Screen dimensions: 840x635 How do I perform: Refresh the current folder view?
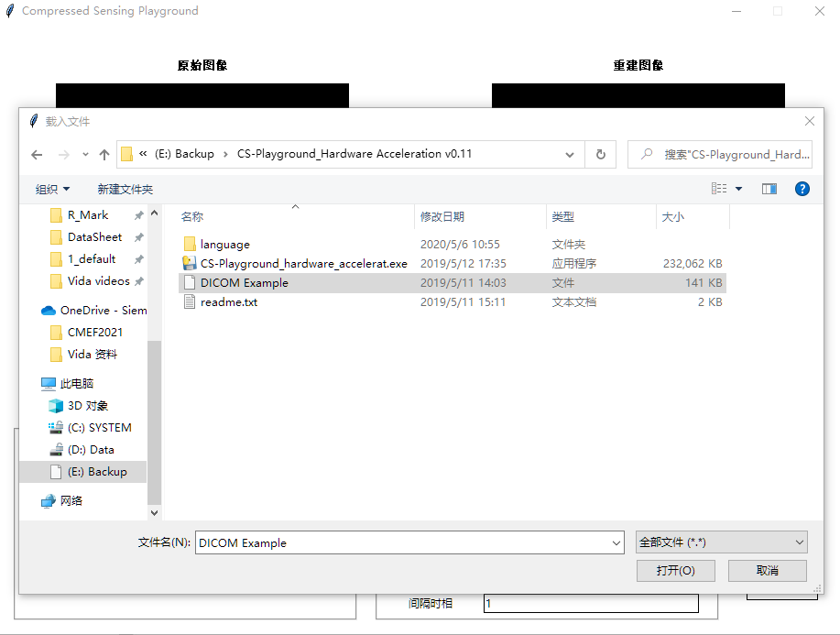point(601,155)
